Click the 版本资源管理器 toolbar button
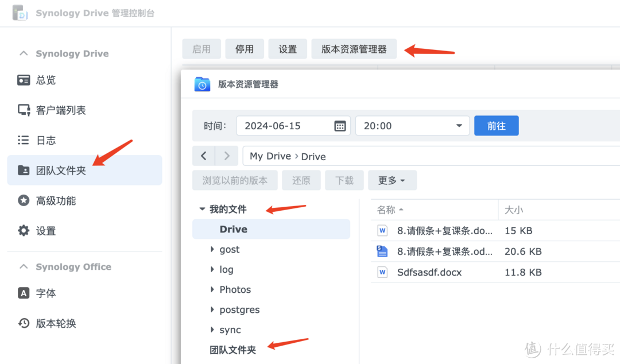Viewport: 620px width, 364px height. tap(354, 49)
